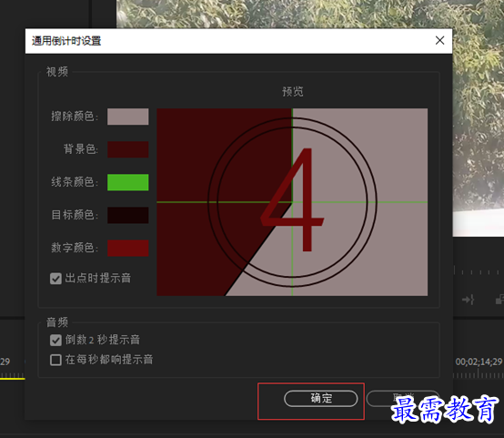Open the 背景色 color swatch

click(128, 149)
